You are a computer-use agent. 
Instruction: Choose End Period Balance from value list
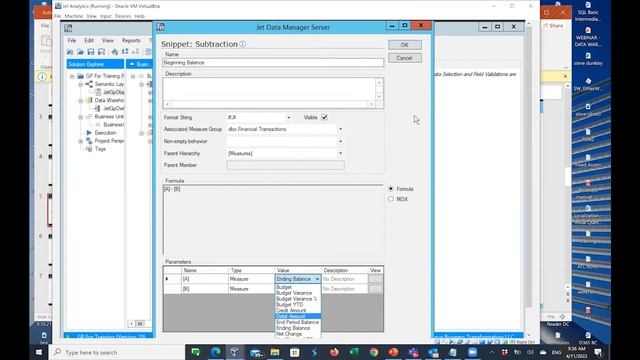click(x=298, y=322)
